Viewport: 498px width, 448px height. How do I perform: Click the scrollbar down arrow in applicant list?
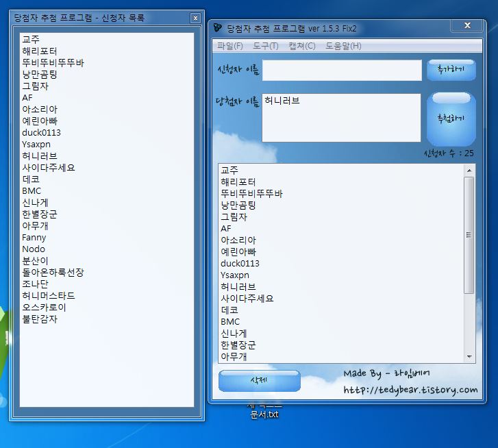pos(469,357)
